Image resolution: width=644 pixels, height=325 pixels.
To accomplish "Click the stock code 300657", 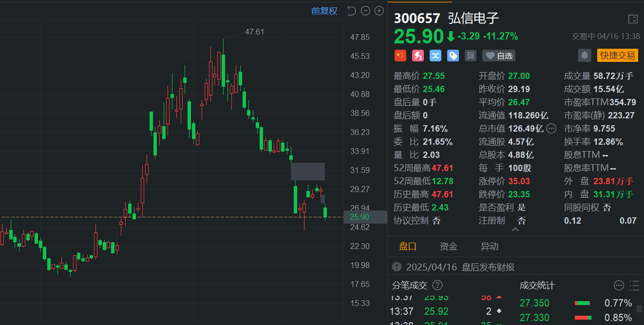I will tap(417, 18).
